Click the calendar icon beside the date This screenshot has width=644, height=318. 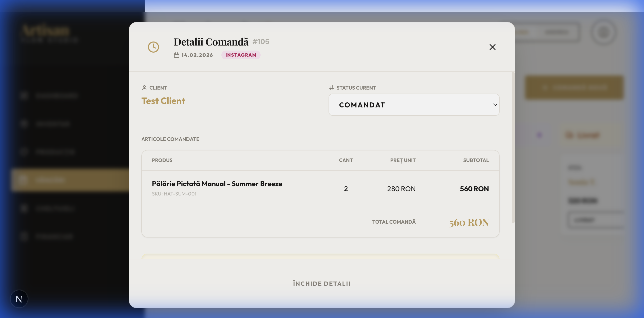coord(176,55)
